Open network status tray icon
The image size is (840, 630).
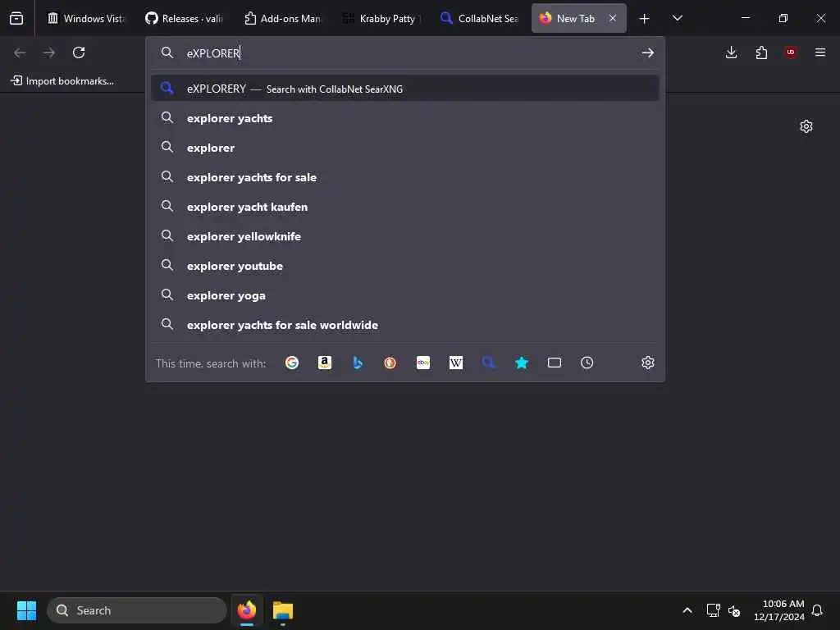[713, 610]
